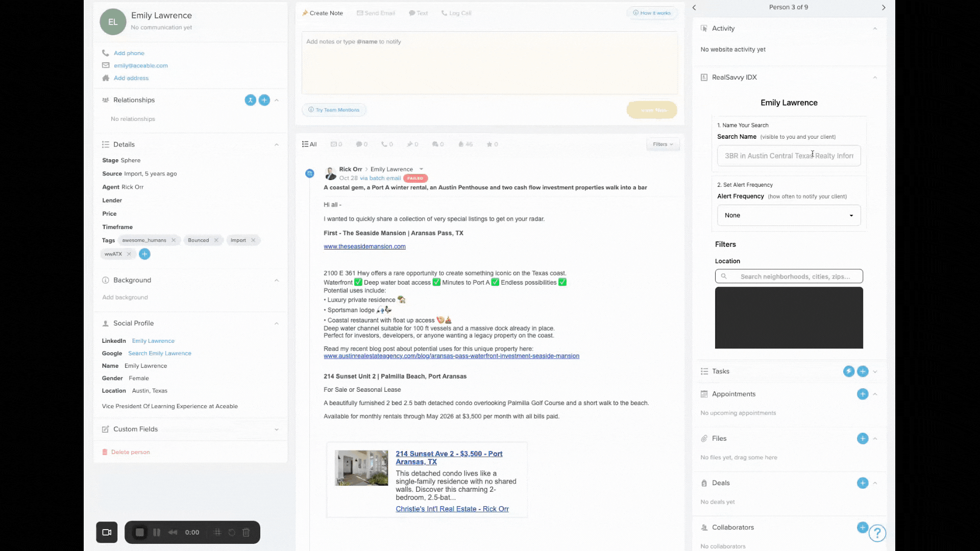Remove the Bounced tag
This screenshot has height=551, width=980.
[216, 240]
